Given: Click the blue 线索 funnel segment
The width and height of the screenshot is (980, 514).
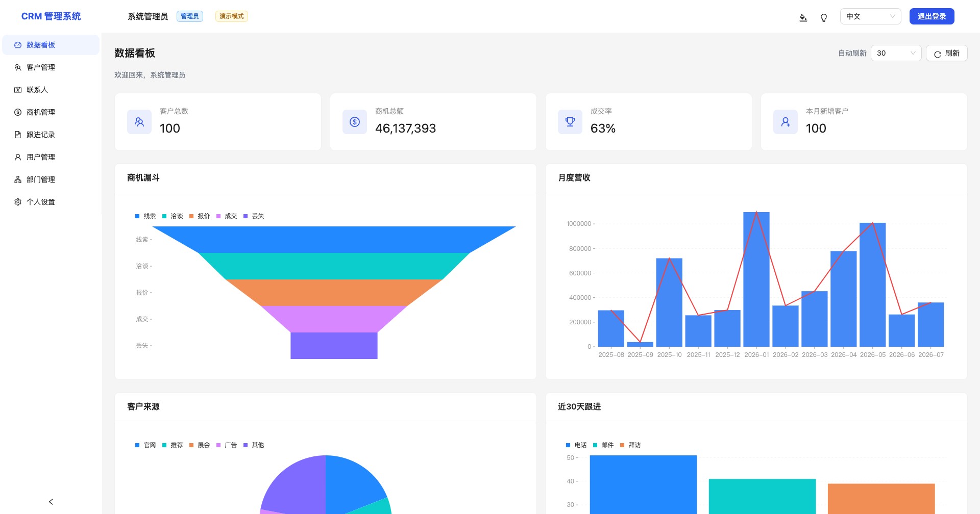Looking at the screenshot, I should click(334, 240).
